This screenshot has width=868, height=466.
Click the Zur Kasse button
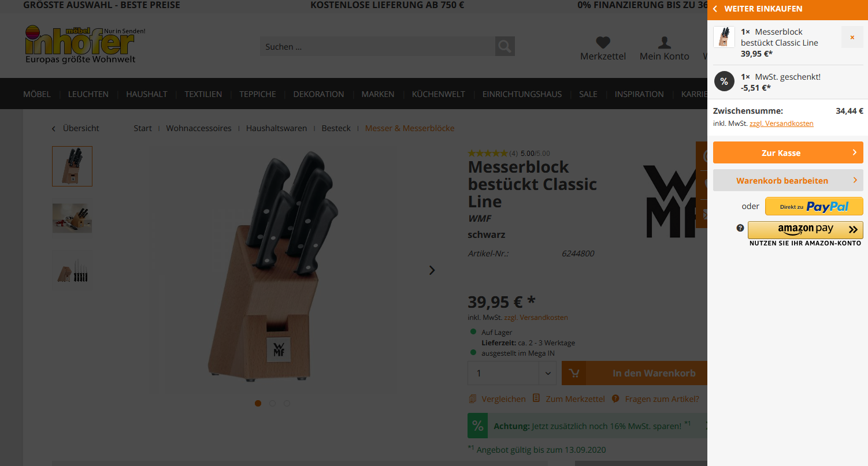tap(788, 152)
